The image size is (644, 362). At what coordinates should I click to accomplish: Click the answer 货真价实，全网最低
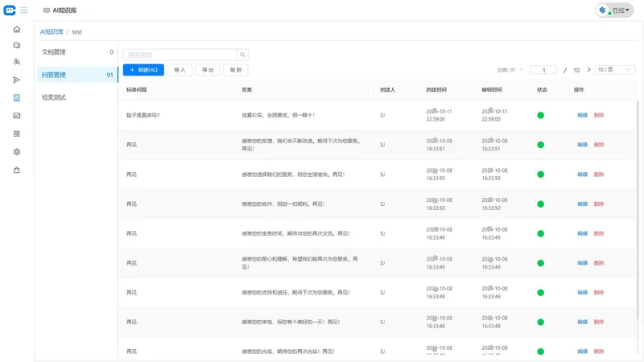(x=278, y=115)
